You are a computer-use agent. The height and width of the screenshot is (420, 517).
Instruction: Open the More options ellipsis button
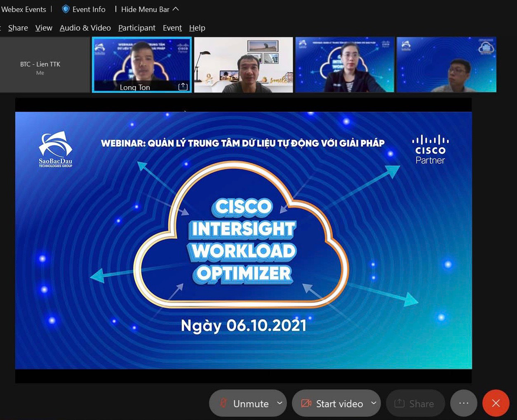pos(464,403)
